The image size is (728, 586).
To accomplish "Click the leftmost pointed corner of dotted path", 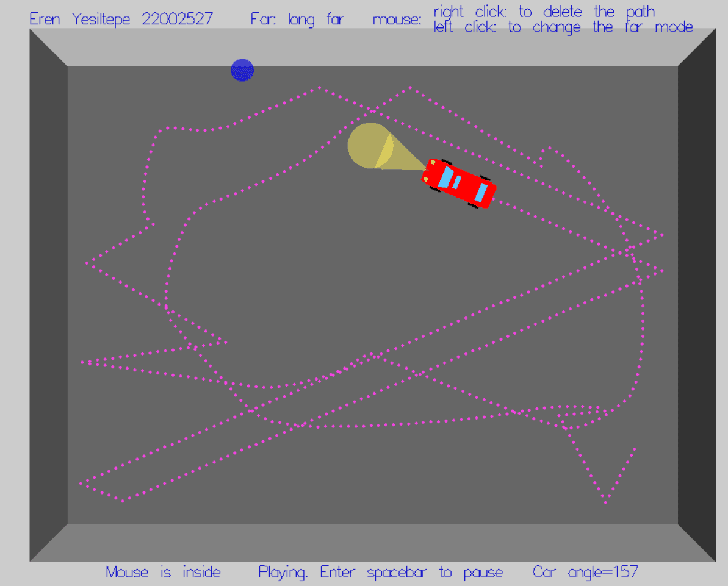I will [x=87, y=263].
